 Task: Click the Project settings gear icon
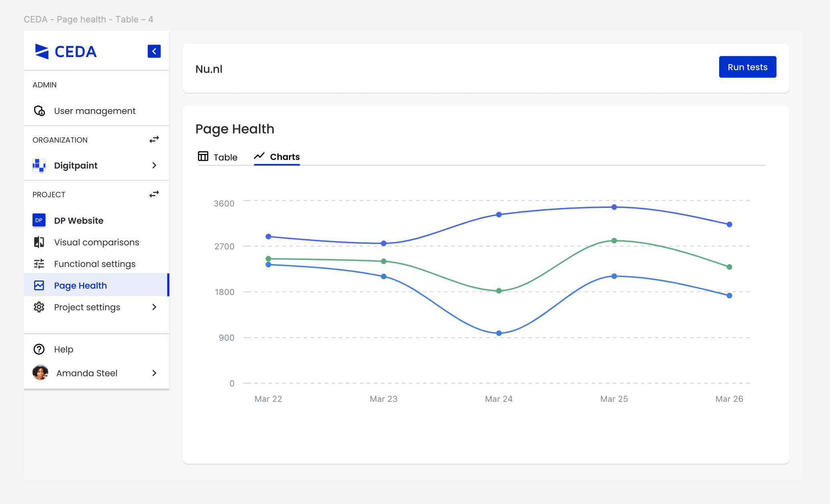39,307
